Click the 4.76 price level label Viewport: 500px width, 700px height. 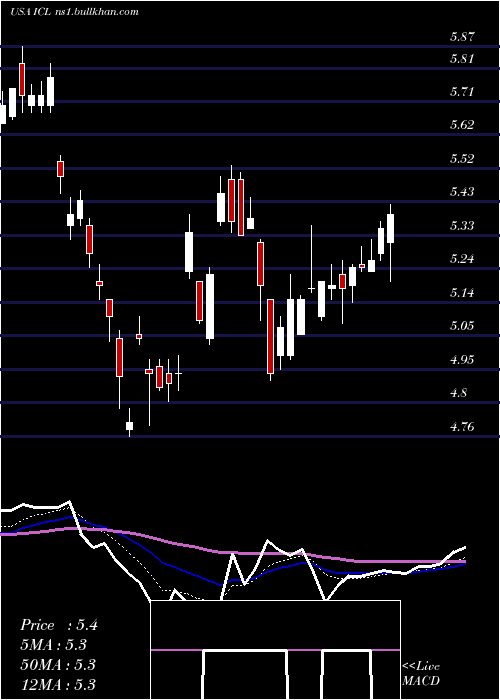coord(462,427)
